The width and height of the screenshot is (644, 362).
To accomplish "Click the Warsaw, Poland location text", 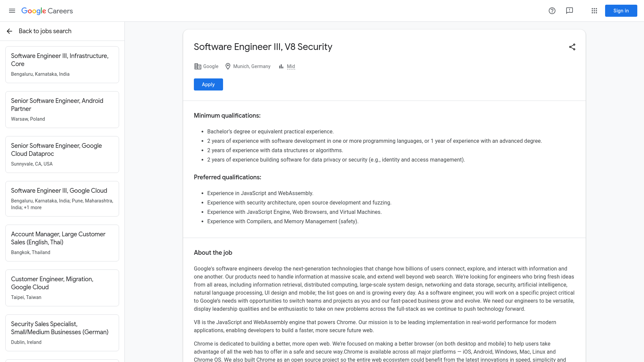I will pos(28,119).
